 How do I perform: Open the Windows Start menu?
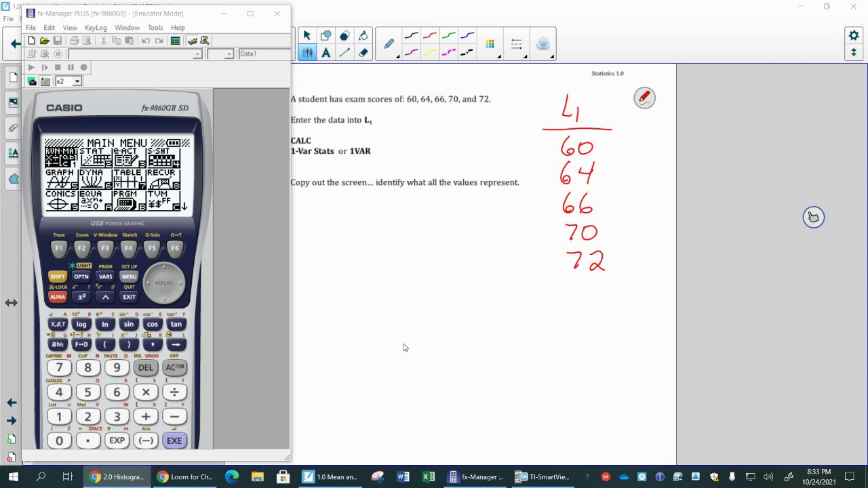click(x=14, y=477)
